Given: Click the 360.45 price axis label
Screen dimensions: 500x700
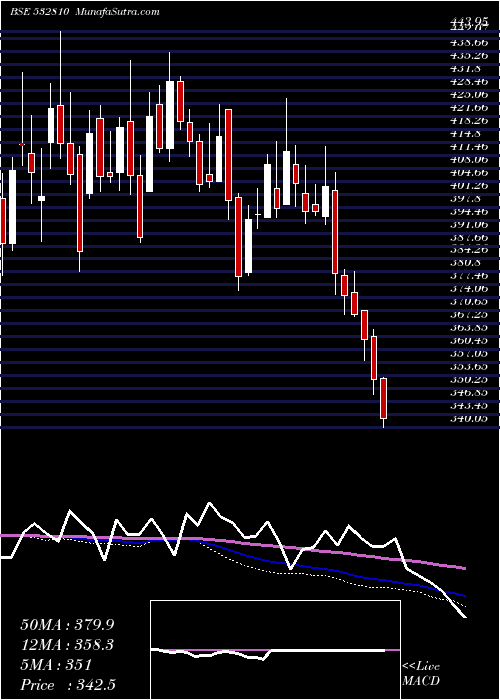Looking at the screenshot, I should tap(467, 341).
